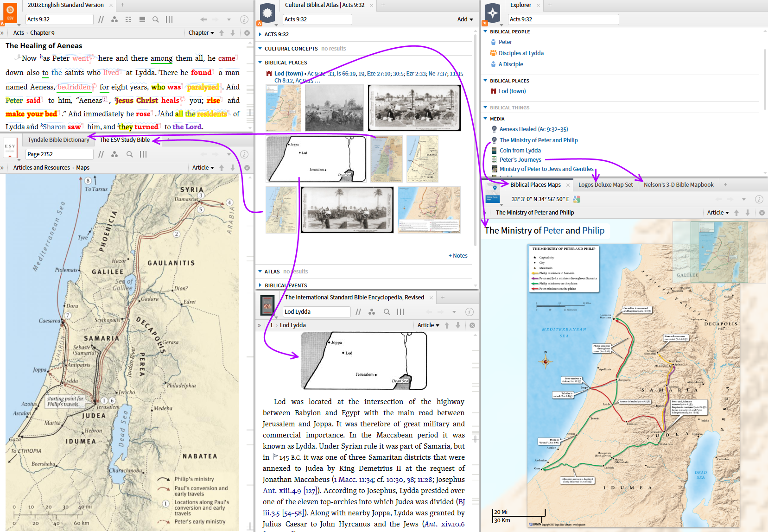
Task: Click the ISBE book cover icon
Action: tap(267, 305)
